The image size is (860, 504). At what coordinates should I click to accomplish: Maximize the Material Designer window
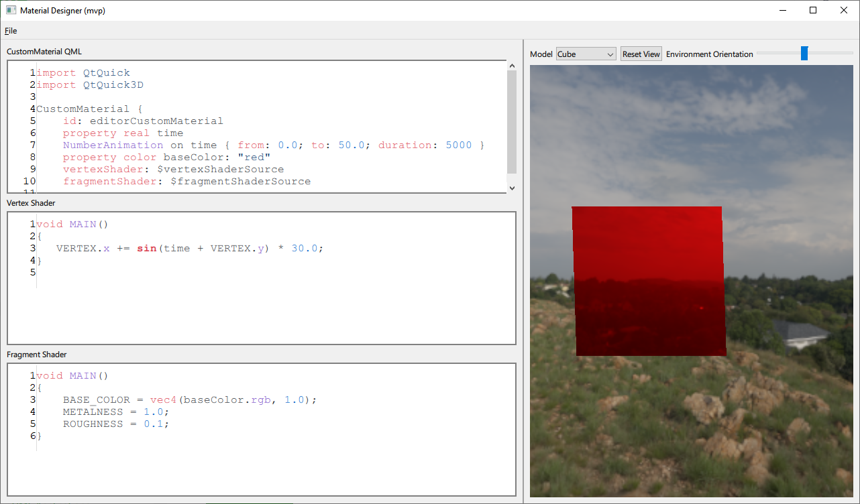(813, 11)
